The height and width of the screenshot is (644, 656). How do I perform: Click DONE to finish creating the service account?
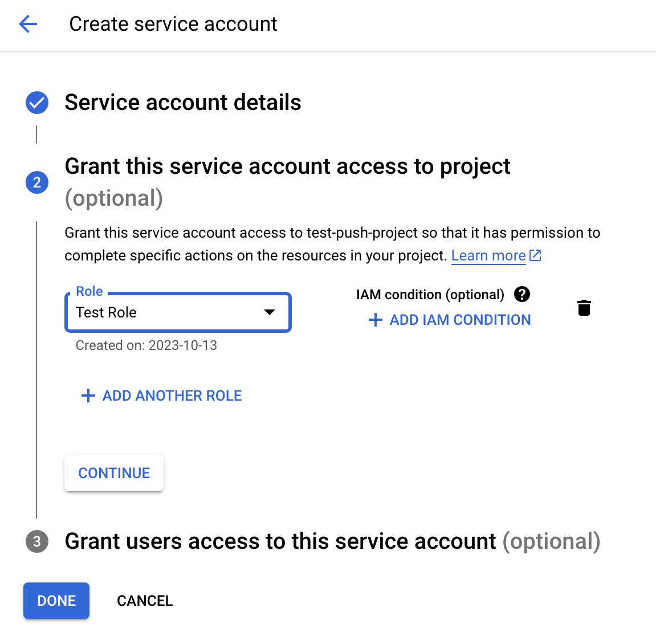point(56,600)
